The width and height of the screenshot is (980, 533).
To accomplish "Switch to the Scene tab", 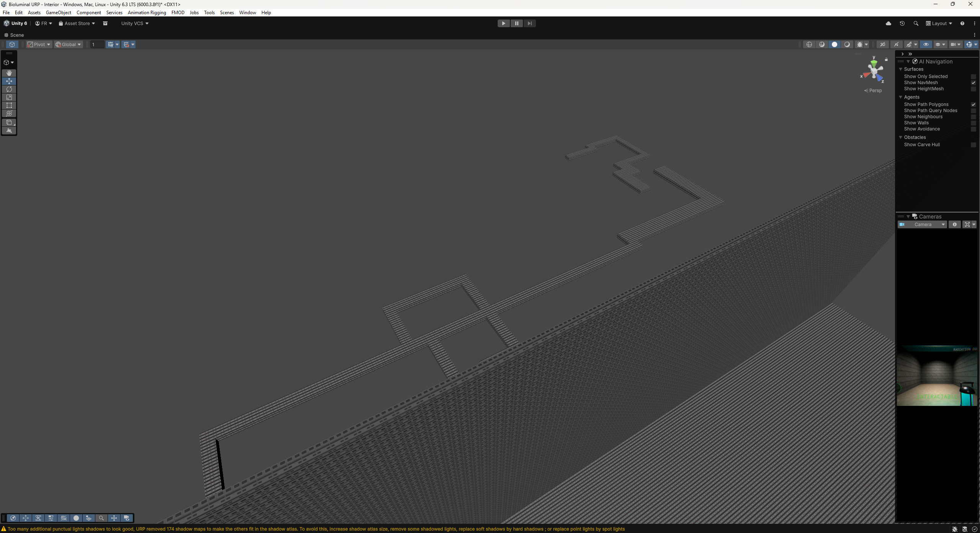I will tap(14, 35).
